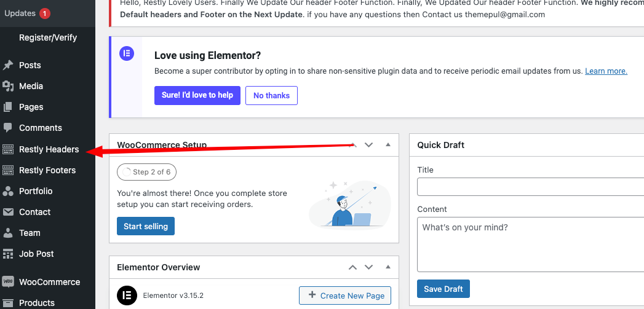This screenshot has height=309, width=644.
Task: Move Elementor Overview panel up arrow
Action: (352, 267)
